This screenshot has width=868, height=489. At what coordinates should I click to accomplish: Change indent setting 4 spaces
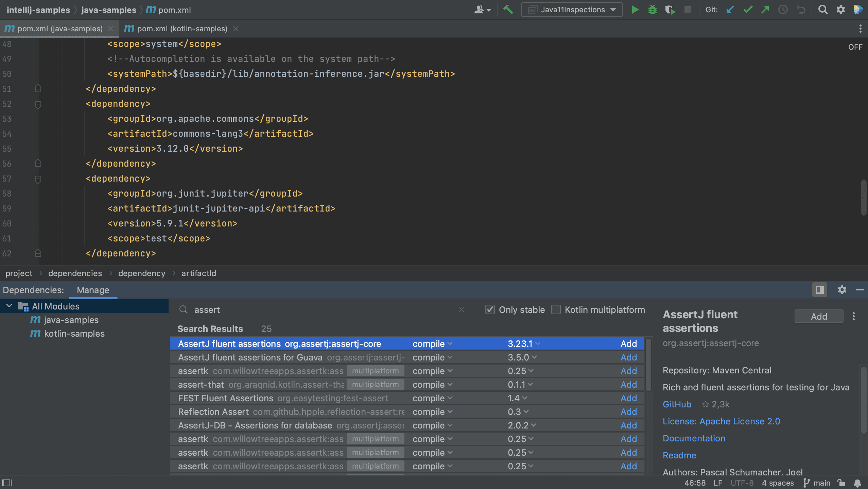(x=778, y=483)
